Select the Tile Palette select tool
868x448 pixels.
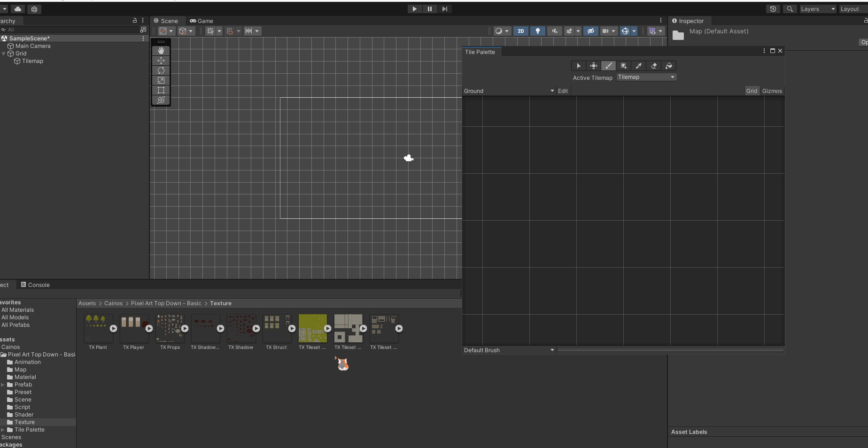(x=579, y=66)
